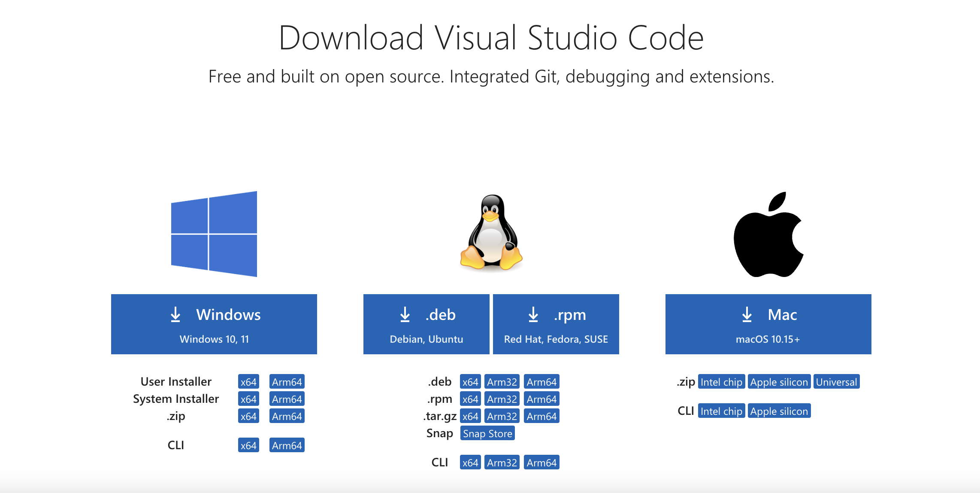This screenshot has width=980, height=493.
Task: Choose Mac .zip Apple silicon link
Action: 779,382
